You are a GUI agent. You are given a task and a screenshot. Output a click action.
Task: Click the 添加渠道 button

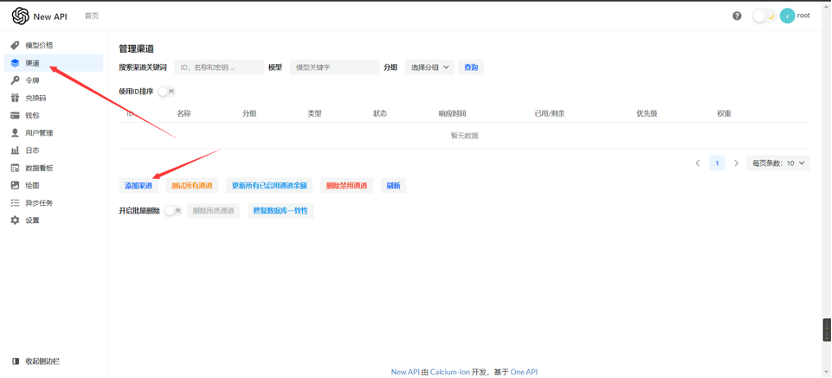click(138, 185)
